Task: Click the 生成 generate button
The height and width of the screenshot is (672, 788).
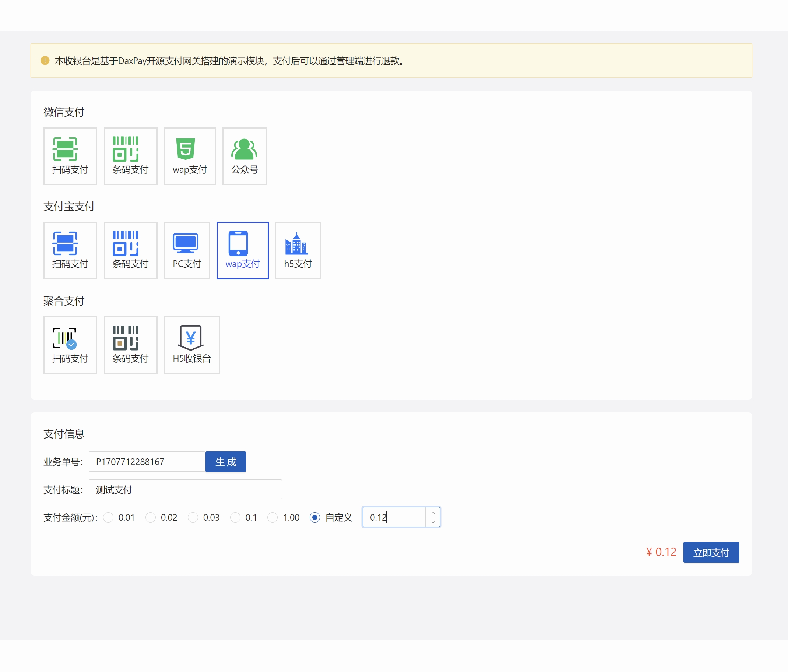Action: (x=225, y=462)
